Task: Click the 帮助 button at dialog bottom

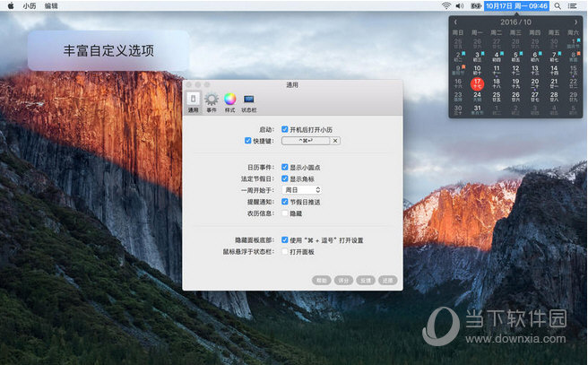Action: (322, 280)
